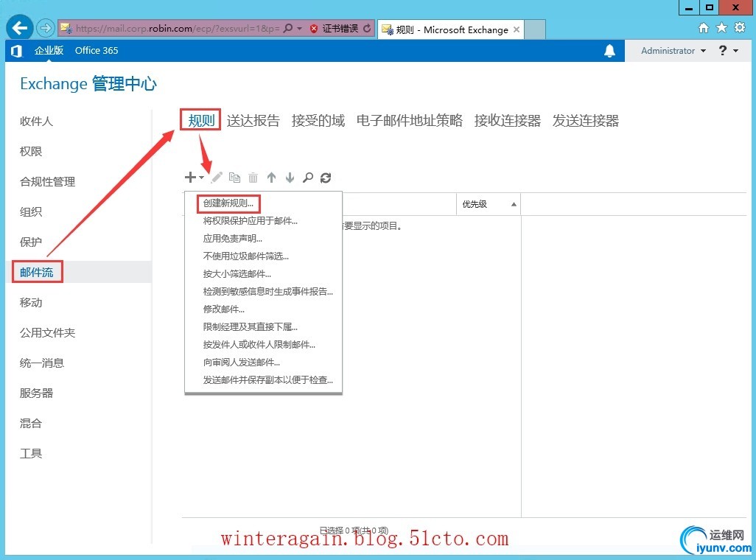Image resolution: width=756 pixels, height=560 pixels.
Task: Open 收件人 in the left navigation
Action: (36, 121)
